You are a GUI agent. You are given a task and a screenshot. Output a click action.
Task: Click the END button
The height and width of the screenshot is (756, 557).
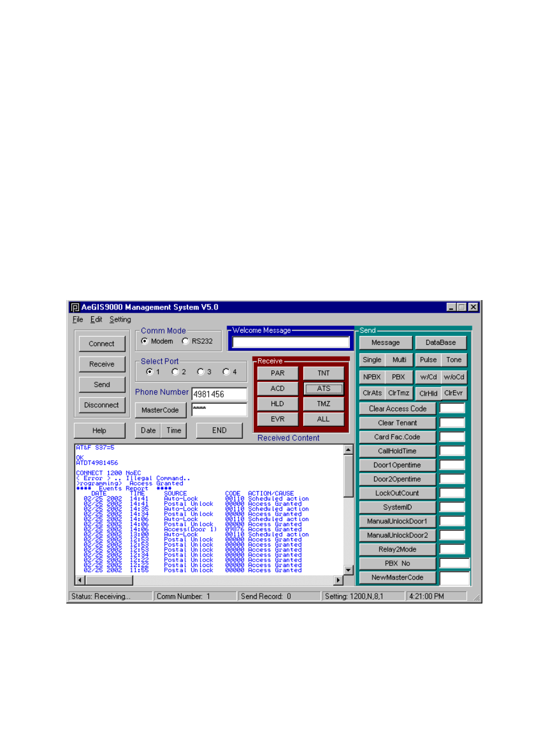(x=219, y=431)
